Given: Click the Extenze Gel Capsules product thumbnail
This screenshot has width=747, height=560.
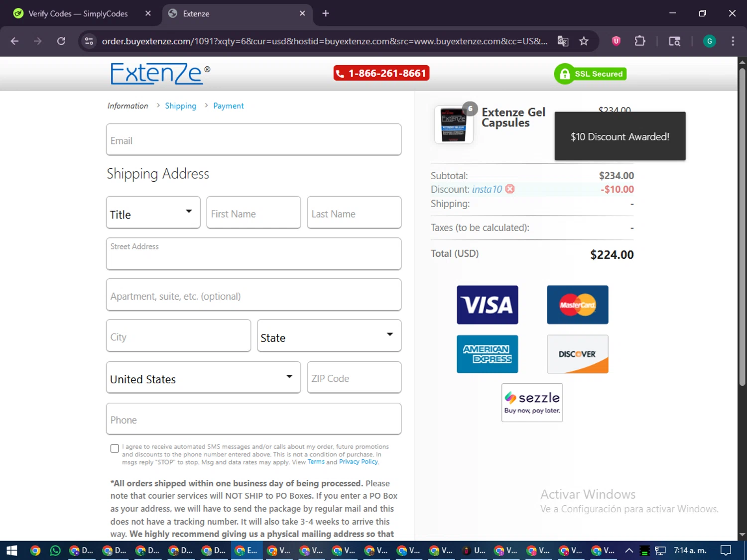Looking at the screenshot, I should (454, 124).
